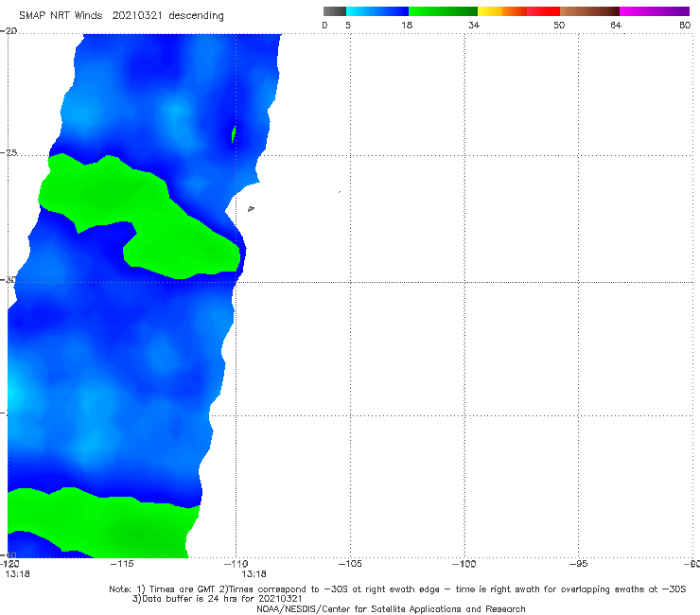Click the title 'SMAP NRT Winds 20210321 descending'
This screenshot has height=615, width=700.
tap(121, 16)
